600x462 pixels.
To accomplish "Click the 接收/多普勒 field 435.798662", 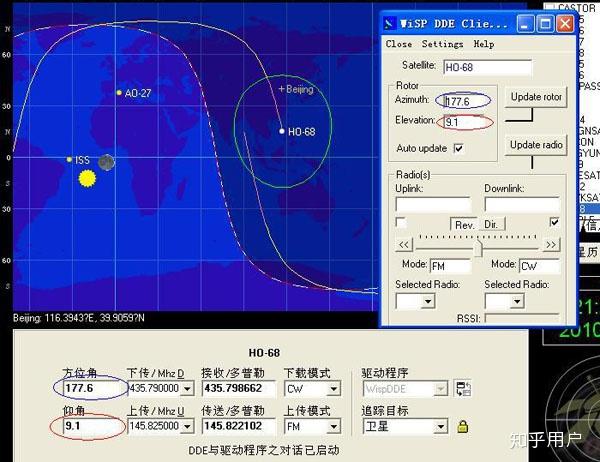I will click(x=238, y=388).
